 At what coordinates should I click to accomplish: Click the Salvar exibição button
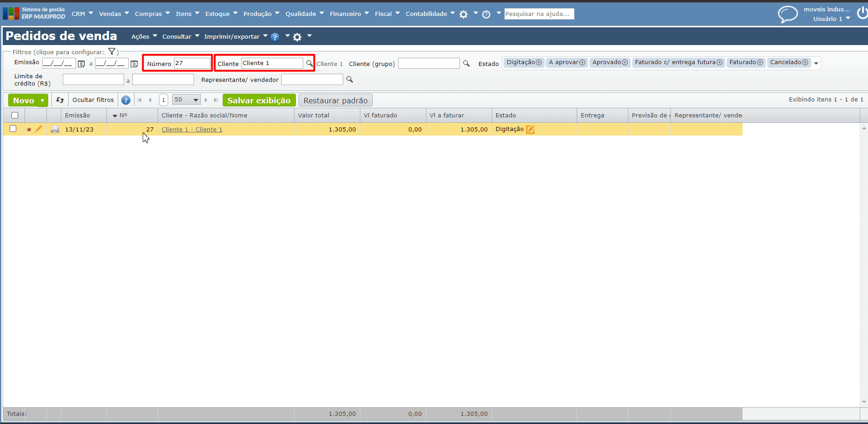(x=259, y=101)
